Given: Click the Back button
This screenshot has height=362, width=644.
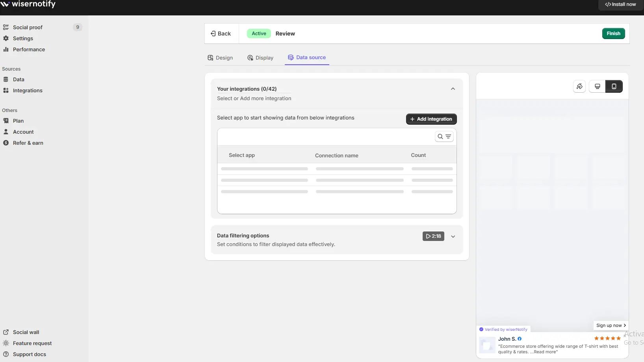Looking at the screenshot, I should tap(221, 34).
